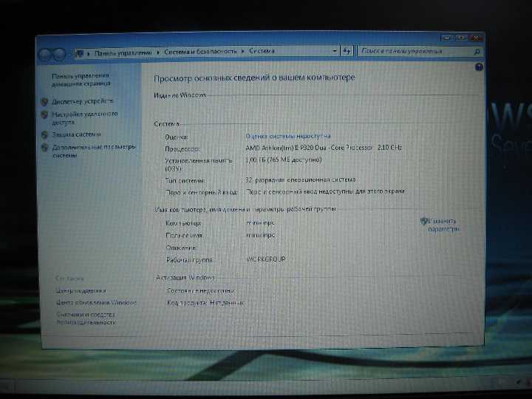
Task: Click the 1,00 ГБ memory value
Action: (x=283, y=160)
